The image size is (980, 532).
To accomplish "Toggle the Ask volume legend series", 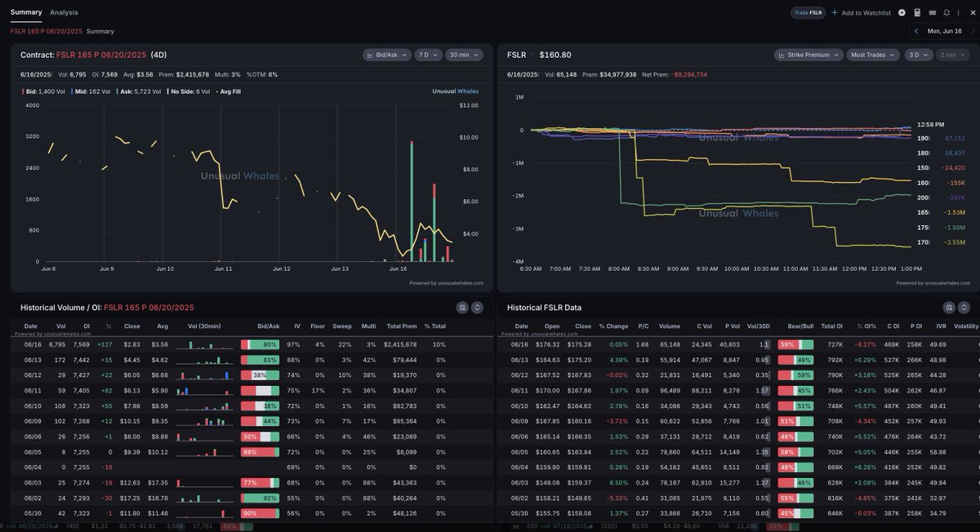I will tap(139, 91).
